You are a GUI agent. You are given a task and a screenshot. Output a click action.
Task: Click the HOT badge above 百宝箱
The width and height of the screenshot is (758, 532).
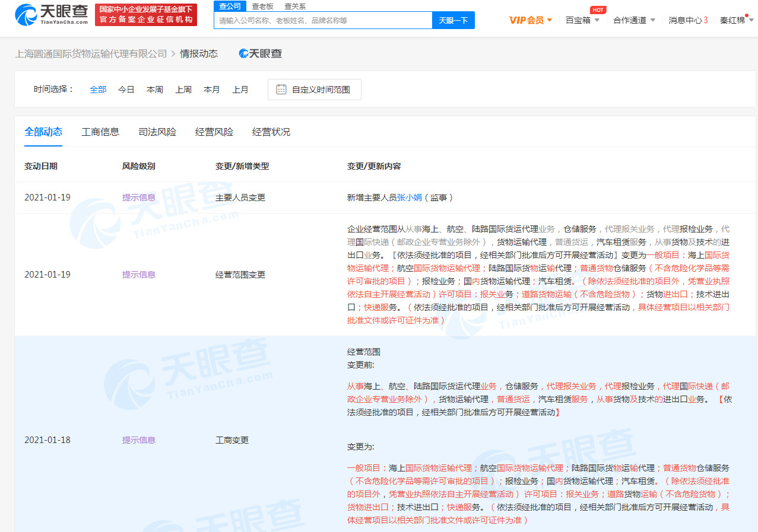(598, 9)
